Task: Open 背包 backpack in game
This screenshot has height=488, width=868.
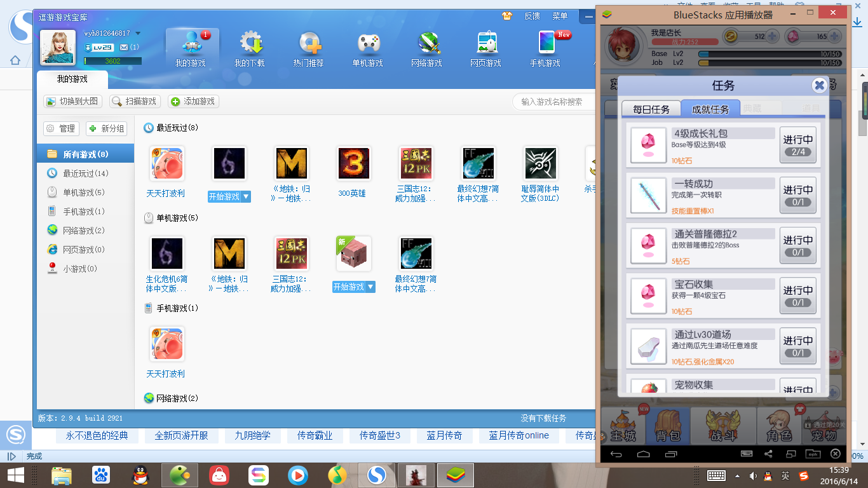Action: 668,428
